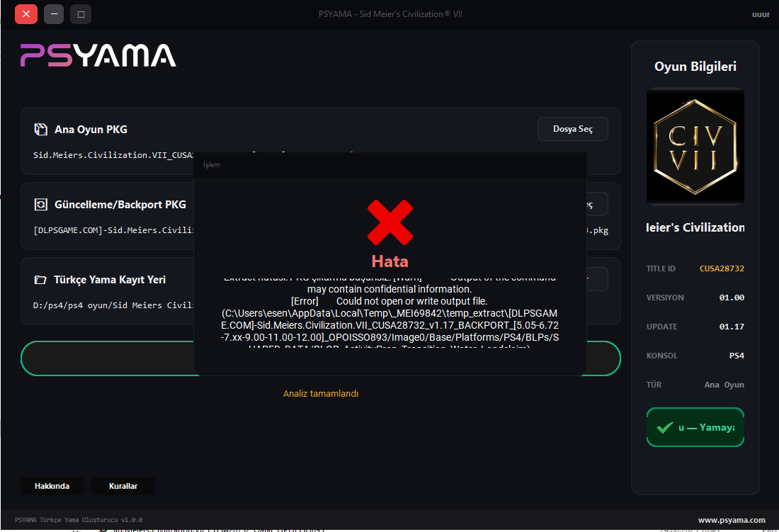The height and width of the screenshot is (532, 779).
Task: Click the scrolling Civilization game title
Action: pyautogui.click(x=695, y=227)
